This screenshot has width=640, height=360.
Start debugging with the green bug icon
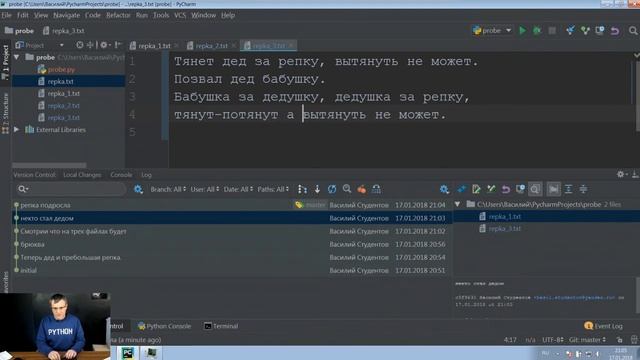click(x=537, y=31)
